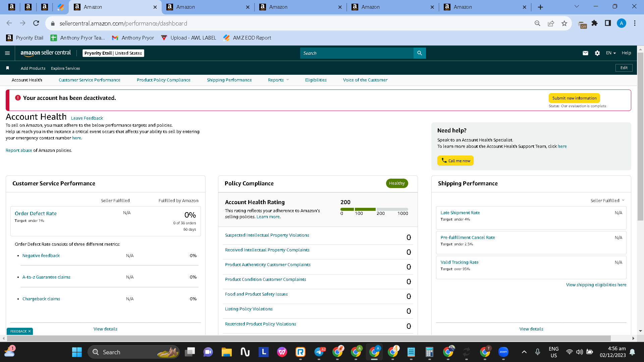
Task: Click Submit new information button
Action: (x=574, y=98)
